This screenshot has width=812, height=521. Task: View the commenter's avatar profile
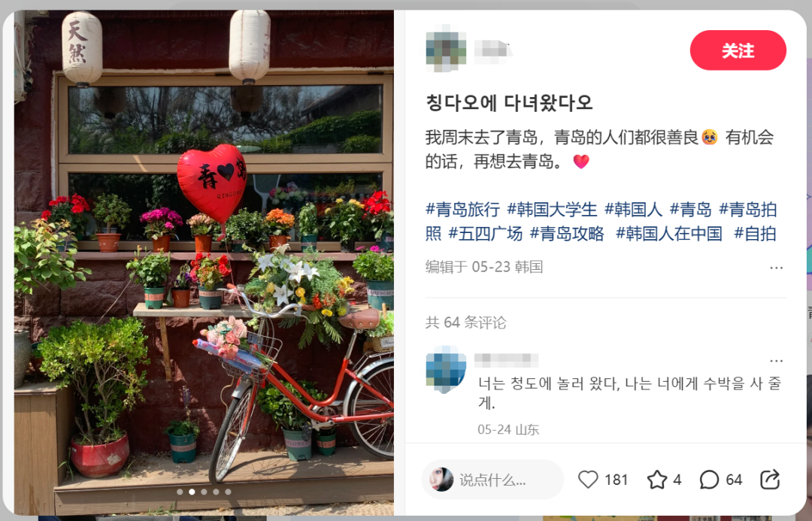point(446,368)
